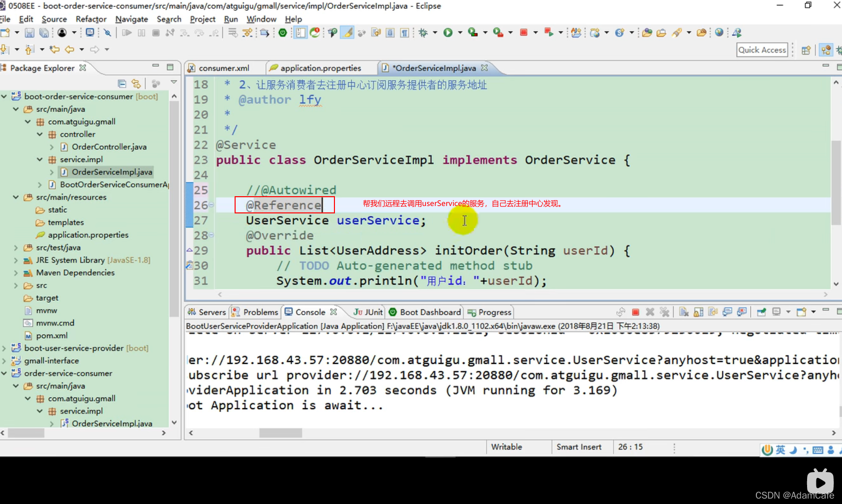Toggle Link with Editor in Package Explorer
Viewport: 842px width, 504px height.
click(x=136, y=84)
